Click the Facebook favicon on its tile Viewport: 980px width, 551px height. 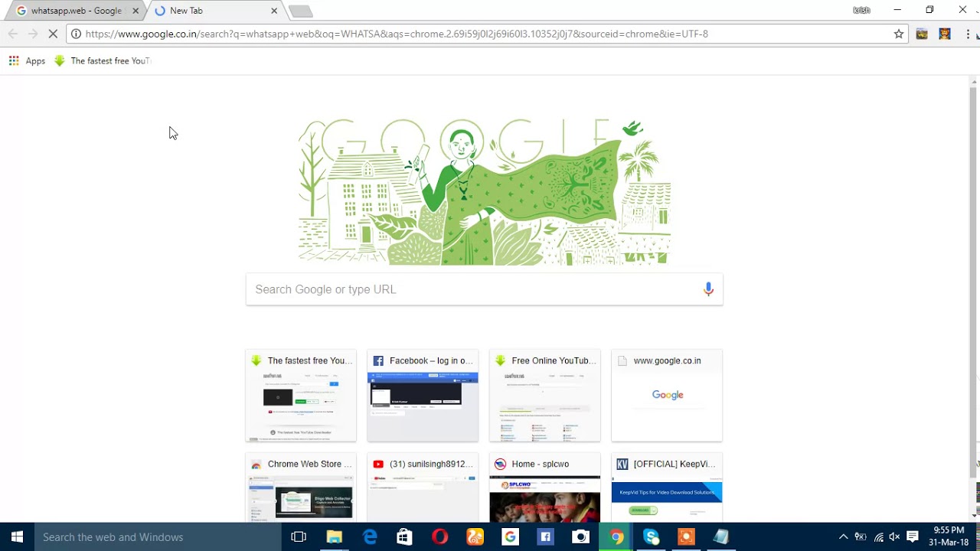[x=378, y=361]
